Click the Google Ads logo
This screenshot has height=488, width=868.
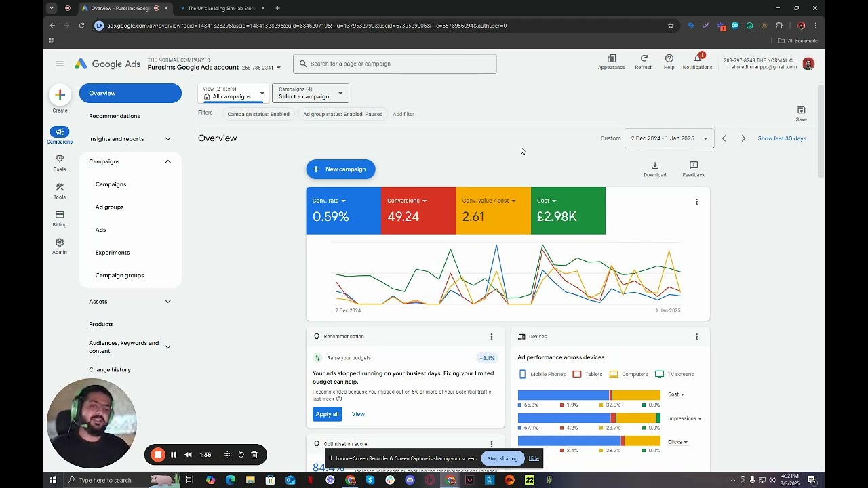(x=108, y=64)
